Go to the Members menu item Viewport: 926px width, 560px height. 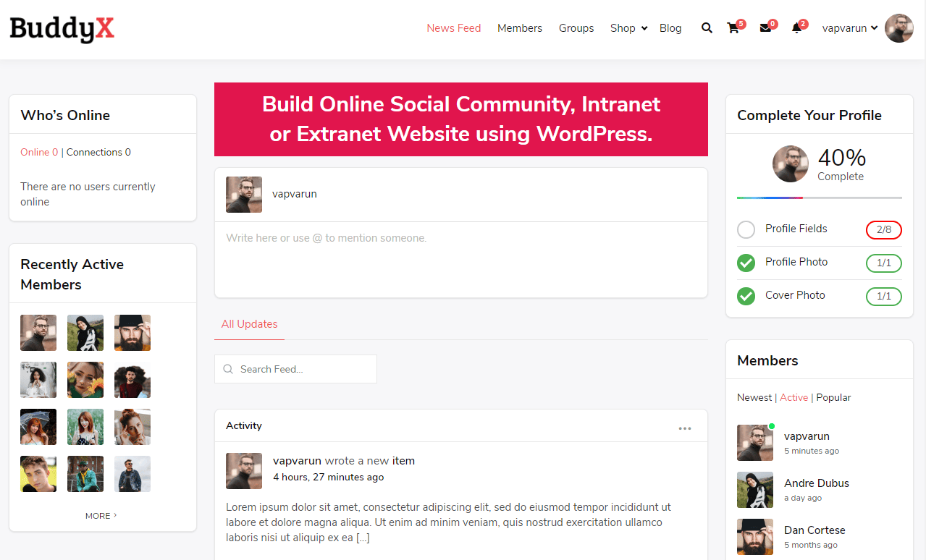pyautogui.click(x=519, y=28)
